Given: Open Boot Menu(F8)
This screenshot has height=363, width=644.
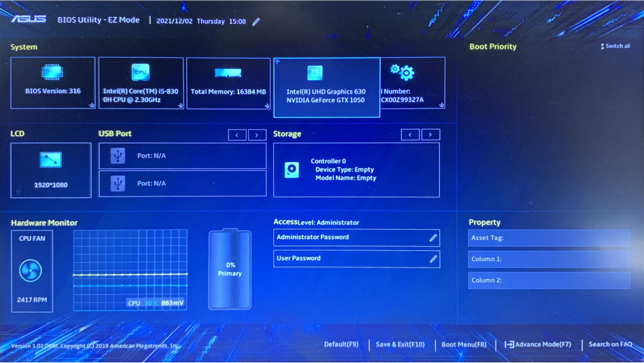Looking at the screenshot, I should [464, 344].
